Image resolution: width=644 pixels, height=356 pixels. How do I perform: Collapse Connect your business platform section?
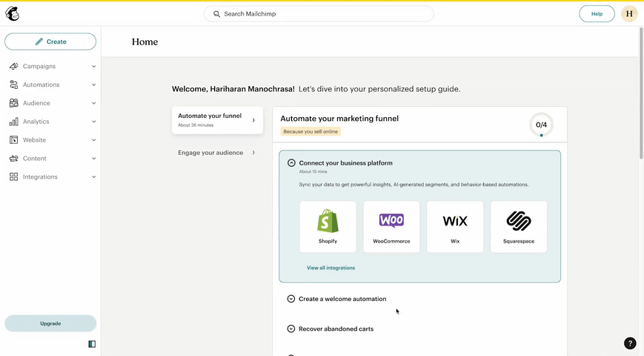291,162
